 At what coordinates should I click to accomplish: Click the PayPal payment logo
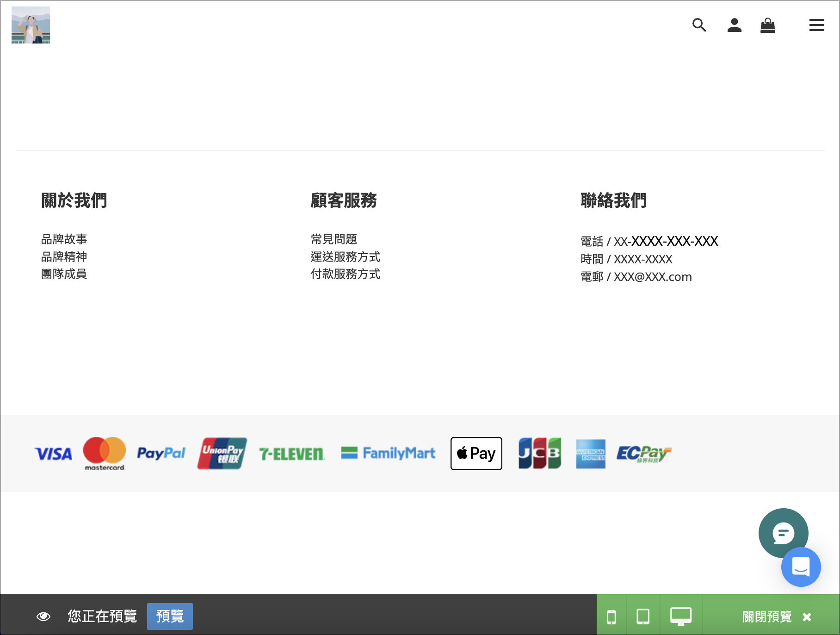[161, 453]
